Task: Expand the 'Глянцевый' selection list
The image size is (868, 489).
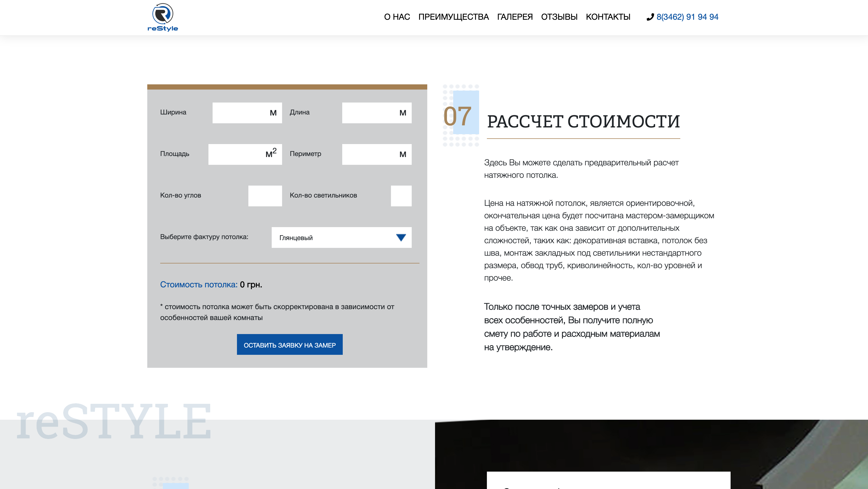Action: 341,237
